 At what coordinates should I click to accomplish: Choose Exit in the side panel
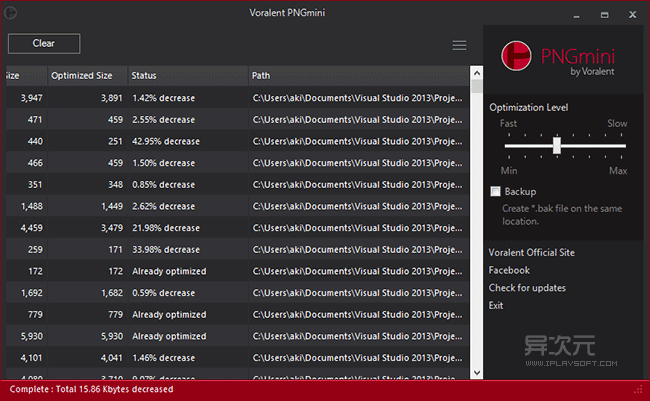(x=496, y=305)
